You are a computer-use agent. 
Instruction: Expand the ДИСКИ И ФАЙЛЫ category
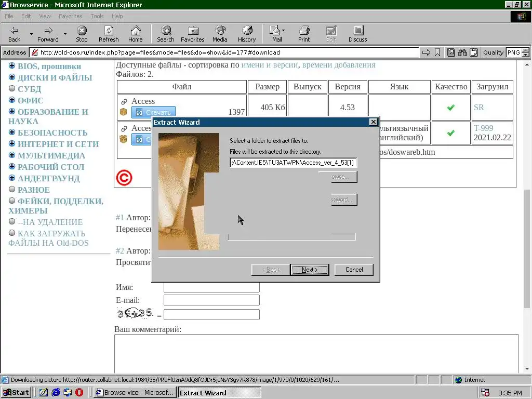[x=12, y=77]
